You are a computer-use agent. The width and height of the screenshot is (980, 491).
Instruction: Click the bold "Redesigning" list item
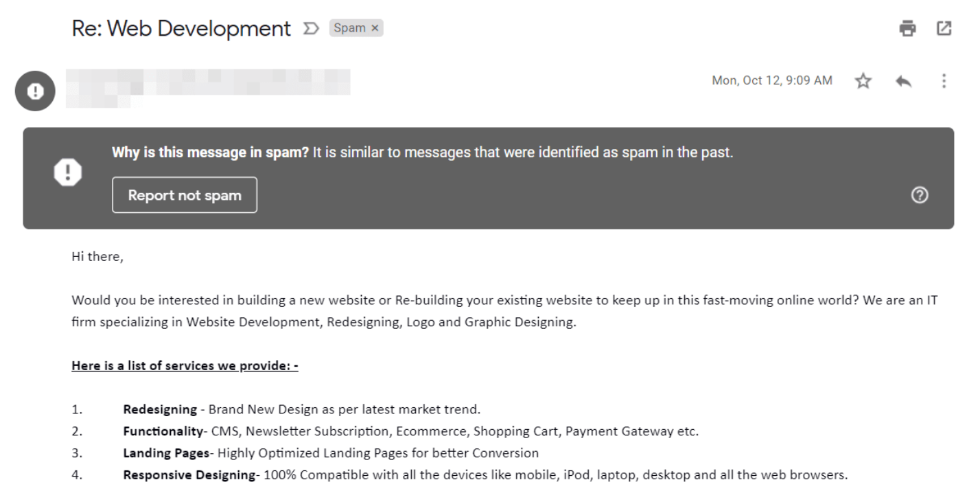pos(160,410)
